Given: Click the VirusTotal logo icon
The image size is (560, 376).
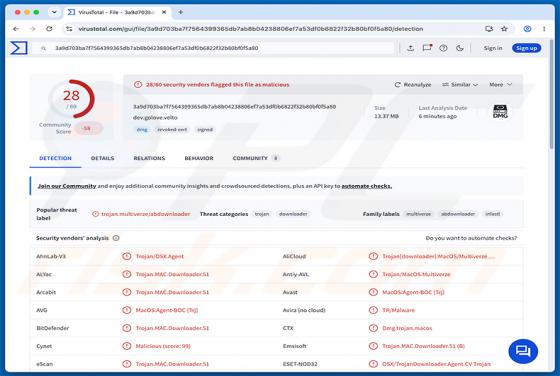Looking at the screenshot, I should 19,48.
